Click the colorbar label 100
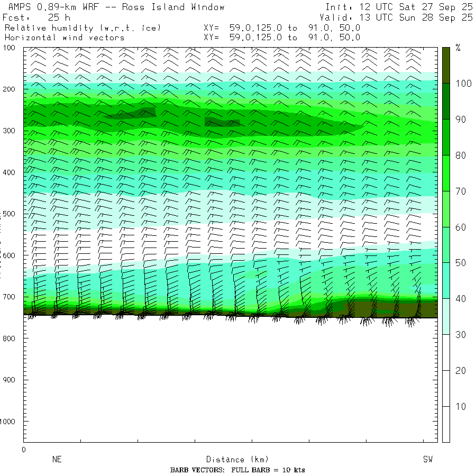This screenshot has height=476, width=476. (463, 84)
